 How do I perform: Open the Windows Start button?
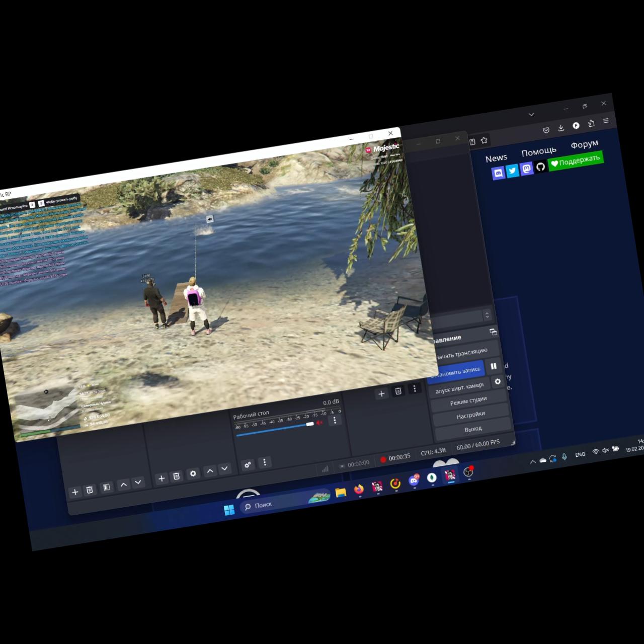click(x=229, y=510)
